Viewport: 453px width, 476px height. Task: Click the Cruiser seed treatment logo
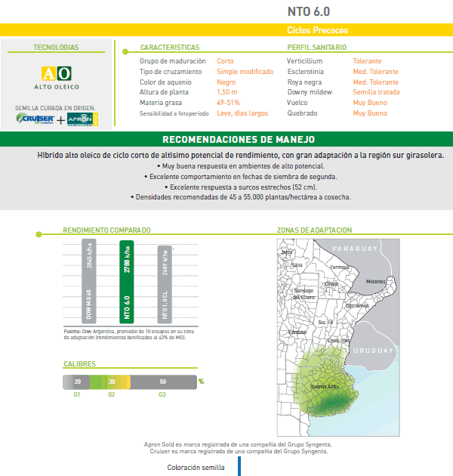[x=35, y=119]
